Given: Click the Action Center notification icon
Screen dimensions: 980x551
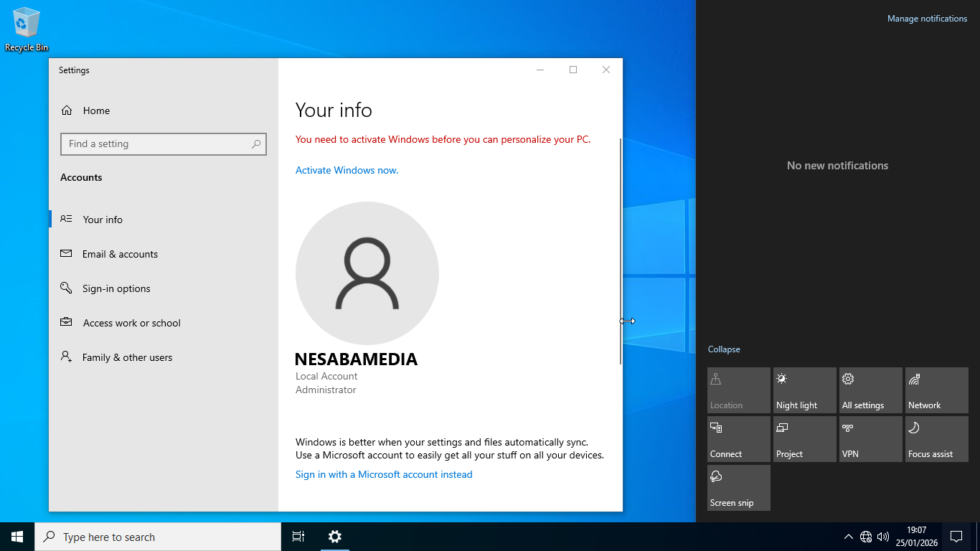Looking at the screenshot, I should (956, 537).
